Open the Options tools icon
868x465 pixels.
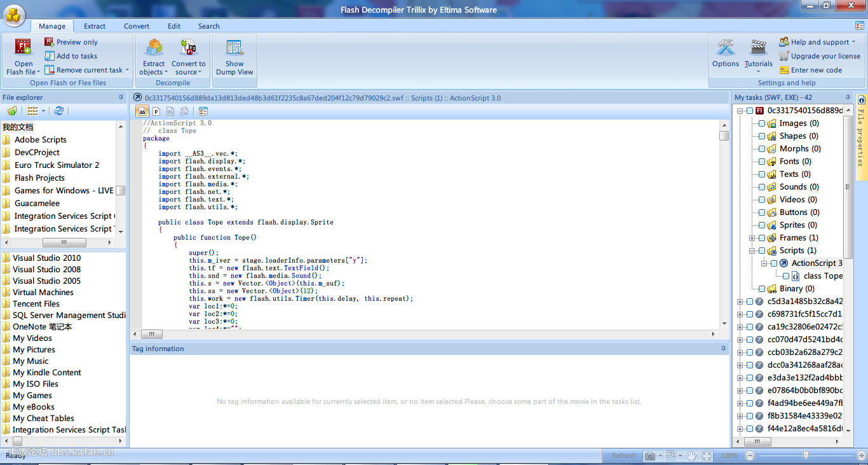tap(726, 48)
